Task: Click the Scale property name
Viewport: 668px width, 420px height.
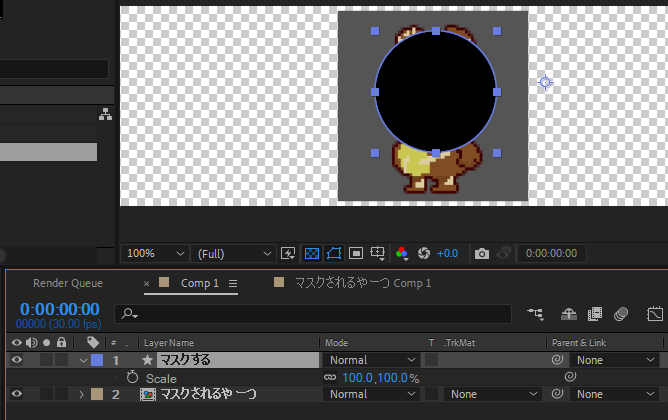Action: click(x=161, y=379)
